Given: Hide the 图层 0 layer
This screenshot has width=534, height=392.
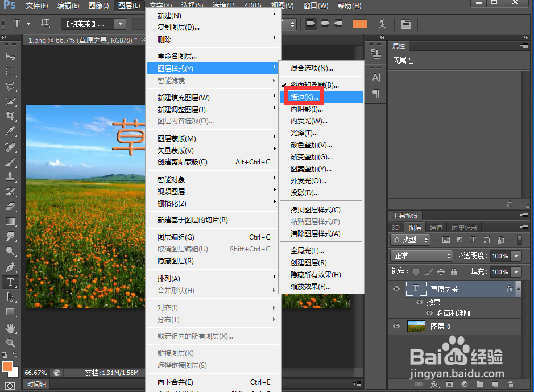Looking at the screenshot, I should (396, 326).
